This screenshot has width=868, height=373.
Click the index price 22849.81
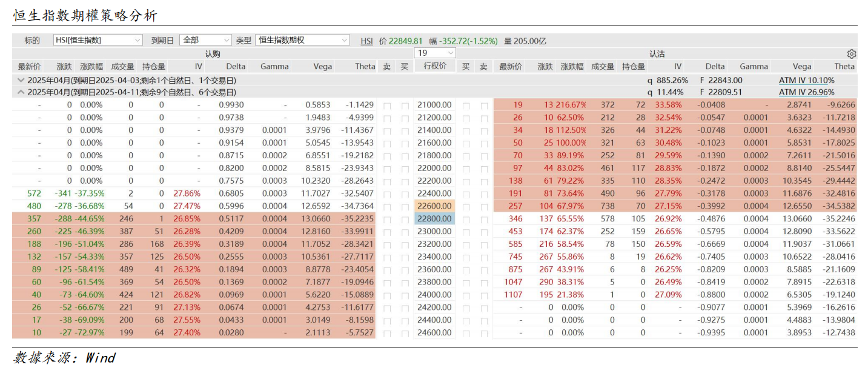click(x=405, y=41)
